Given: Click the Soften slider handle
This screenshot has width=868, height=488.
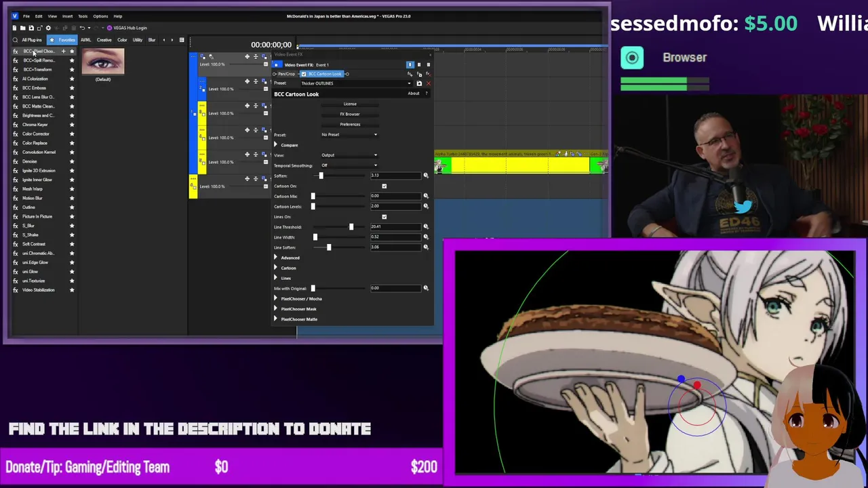Looking at the screenshot, I should (321, 176).
